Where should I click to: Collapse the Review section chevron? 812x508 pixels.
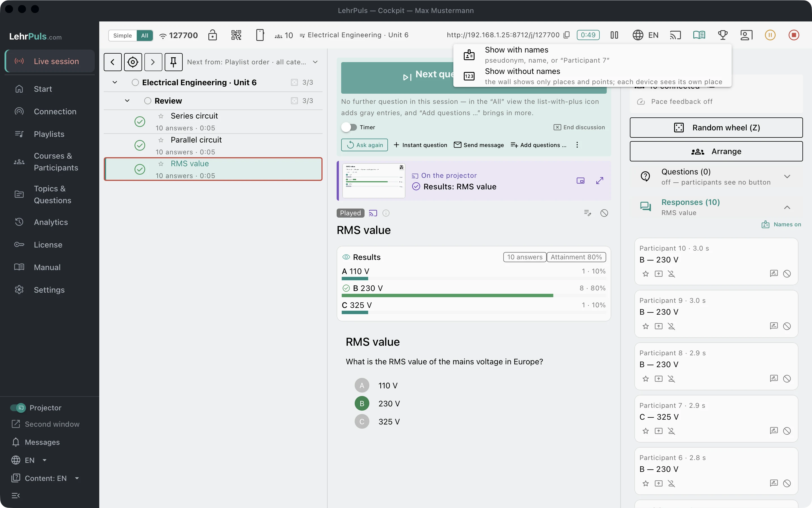pyautogui.click(x=127, y=101)
